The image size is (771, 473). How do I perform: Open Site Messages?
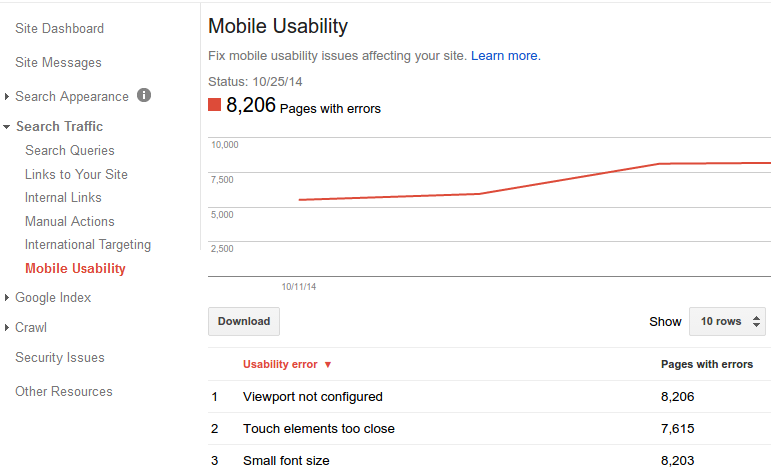59,62
